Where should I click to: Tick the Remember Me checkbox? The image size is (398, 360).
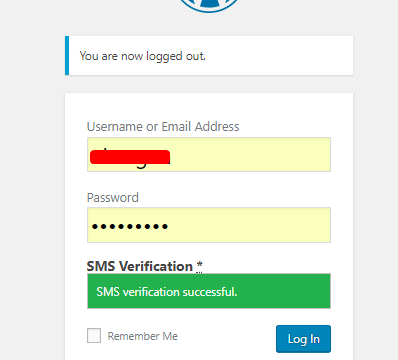(94, 335)
